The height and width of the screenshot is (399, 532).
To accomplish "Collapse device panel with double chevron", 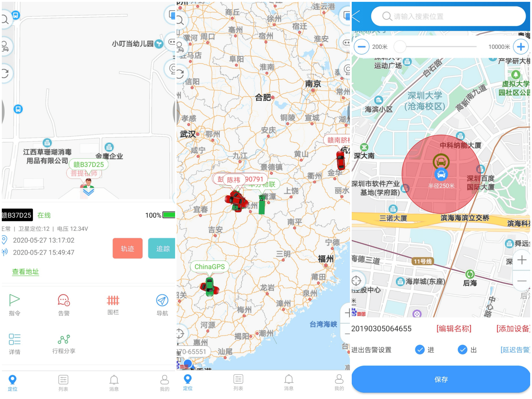I will pos(88,192).
